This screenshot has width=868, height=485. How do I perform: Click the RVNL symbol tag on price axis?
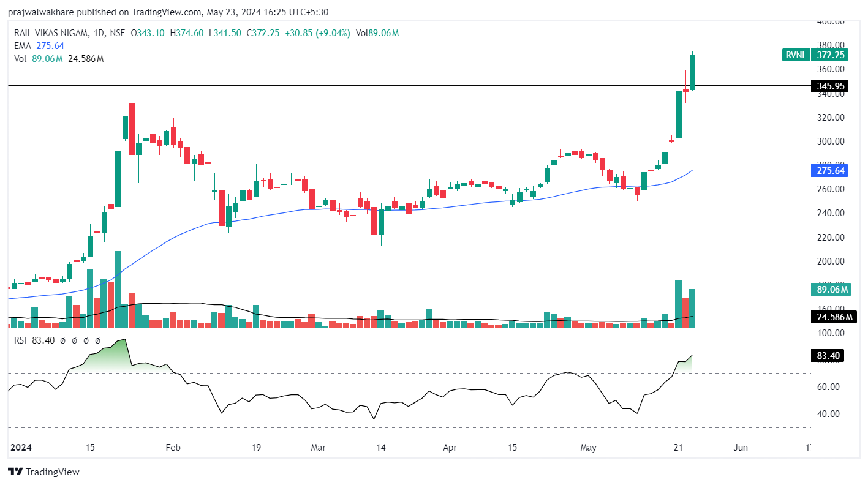tap(796, 55)
